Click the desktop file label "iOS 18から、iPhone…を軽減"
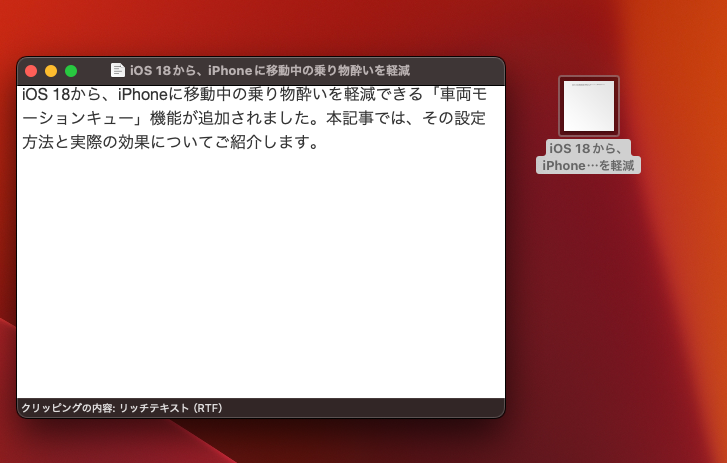The height and width of the screenshot is (463, 727). click(x=588, y=157)
